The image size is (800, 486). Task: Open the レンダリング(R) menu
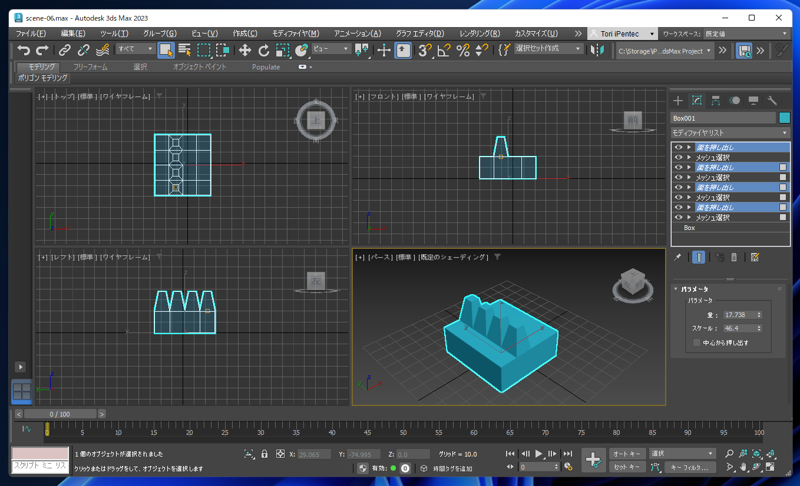[x=479, y=34]
